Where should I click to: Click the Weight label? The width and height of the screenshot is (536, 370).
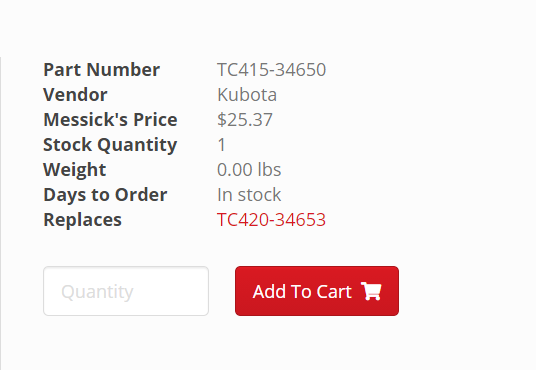pyautogui.click(x=75, y=170)
